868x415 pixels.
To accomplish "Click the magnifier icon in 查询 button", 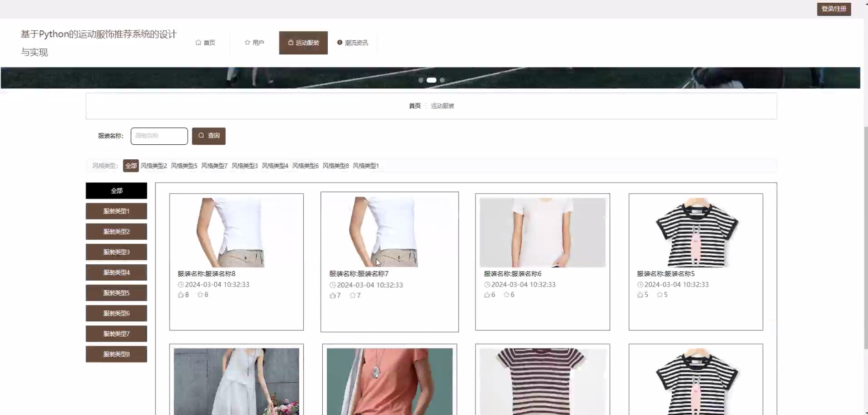I will (x=201, y=135).
